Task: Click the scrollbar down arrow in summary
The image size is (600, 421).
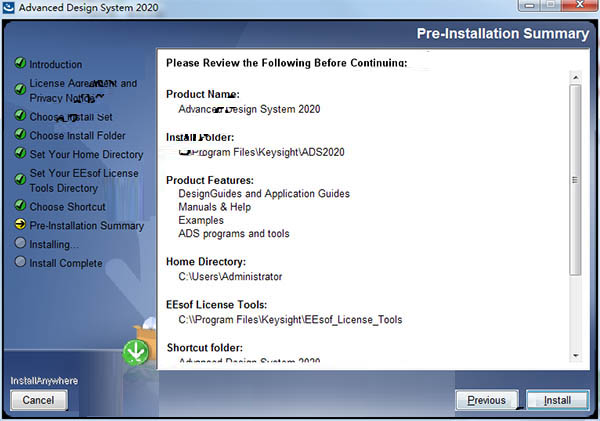Action: pyautogui.click(x=576, y=356)
